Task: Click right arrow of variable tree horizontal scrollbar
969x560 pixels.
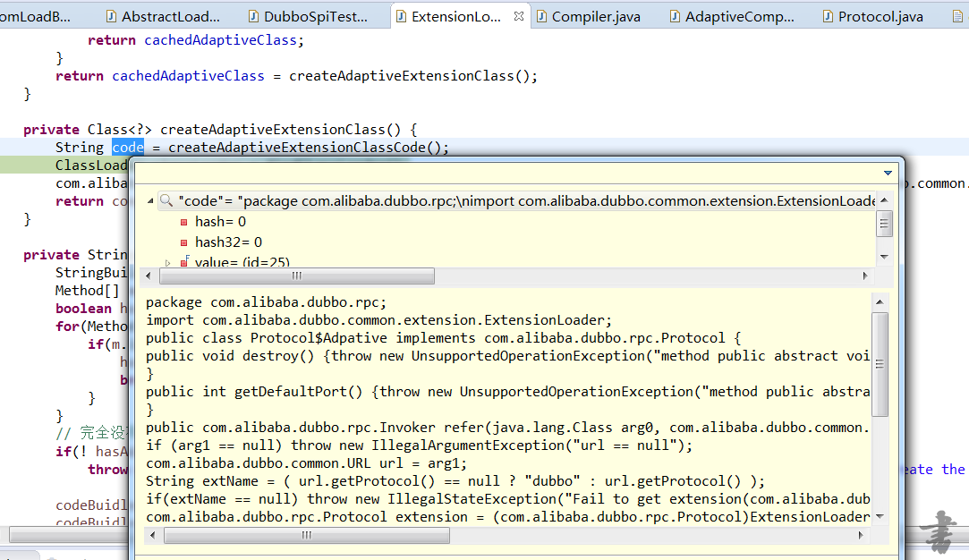Action: (x=864, y=276)
